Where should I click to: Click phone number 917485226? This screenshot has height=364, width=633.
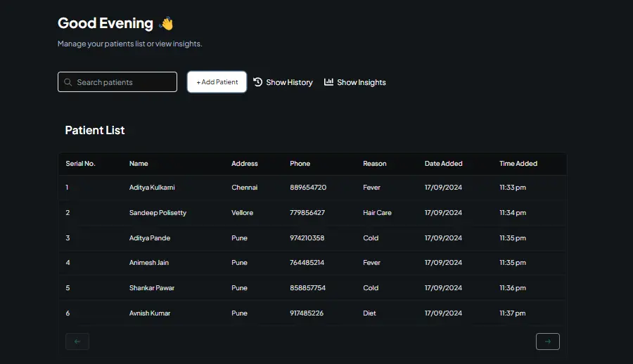[x=307, y=313]
